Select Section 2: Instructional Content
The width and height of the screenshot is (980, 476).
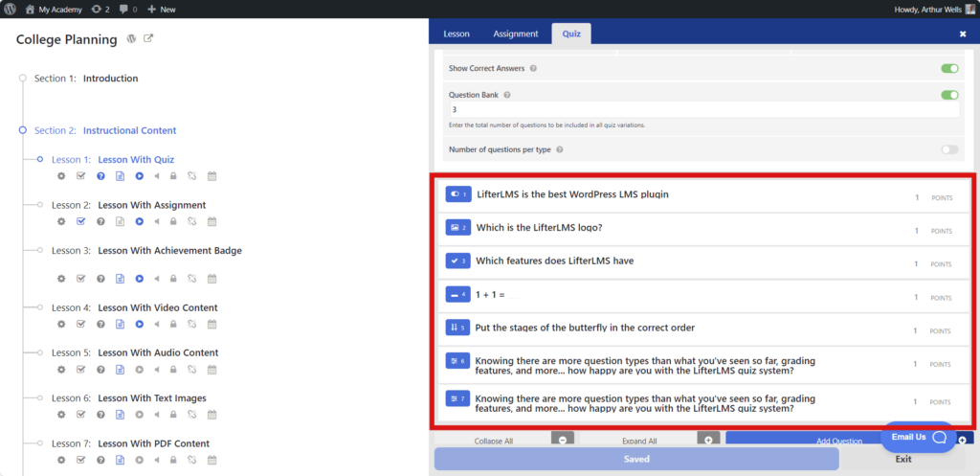point(105,130)
